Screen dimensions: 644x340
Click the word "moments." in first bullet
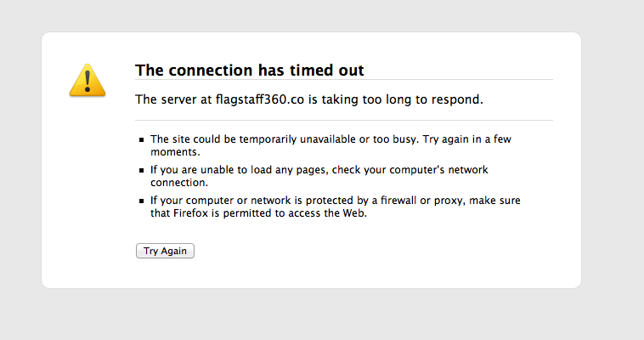click(x=175, y=152)
